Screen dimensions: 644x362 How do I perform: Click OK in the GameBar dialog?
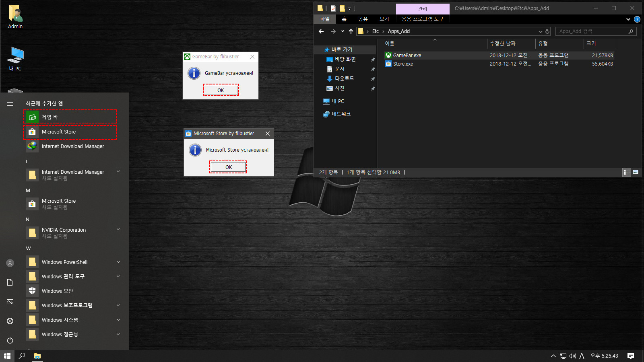pos(221,90)
